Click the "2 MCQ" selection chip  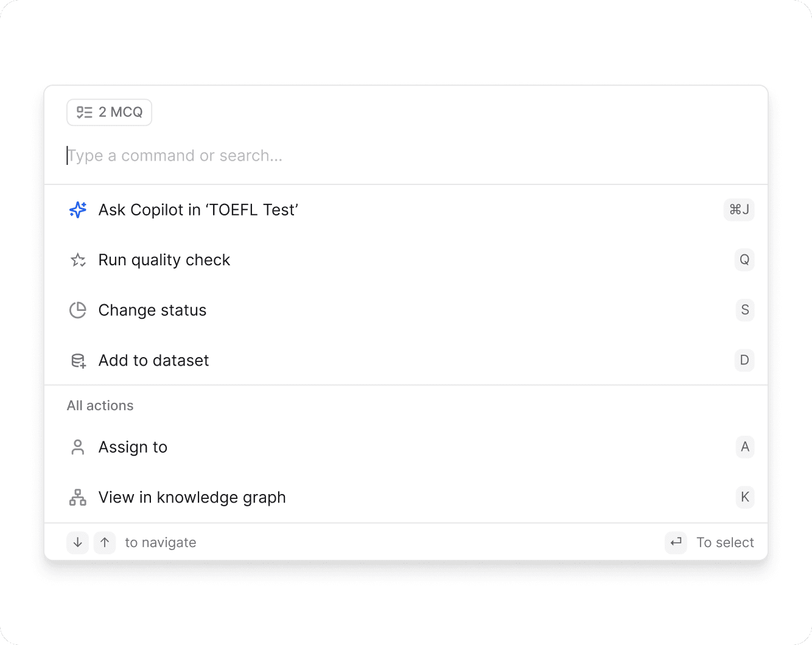tap(110, 113)
